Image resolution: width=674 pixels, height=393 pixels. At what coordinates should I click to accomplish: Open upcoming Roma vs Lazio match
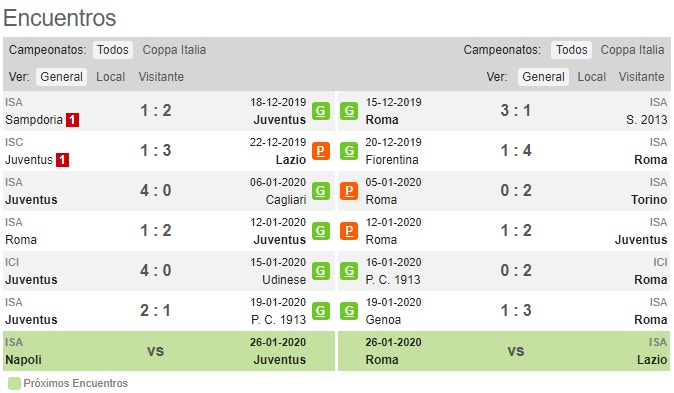tap(504, 351)
